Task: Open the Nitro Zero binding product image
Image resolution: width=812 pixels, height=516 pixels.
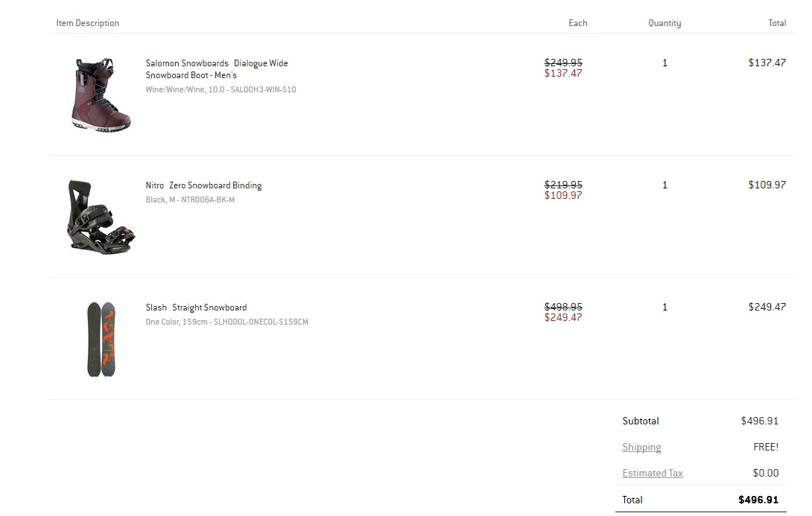Action: (101, 217)
